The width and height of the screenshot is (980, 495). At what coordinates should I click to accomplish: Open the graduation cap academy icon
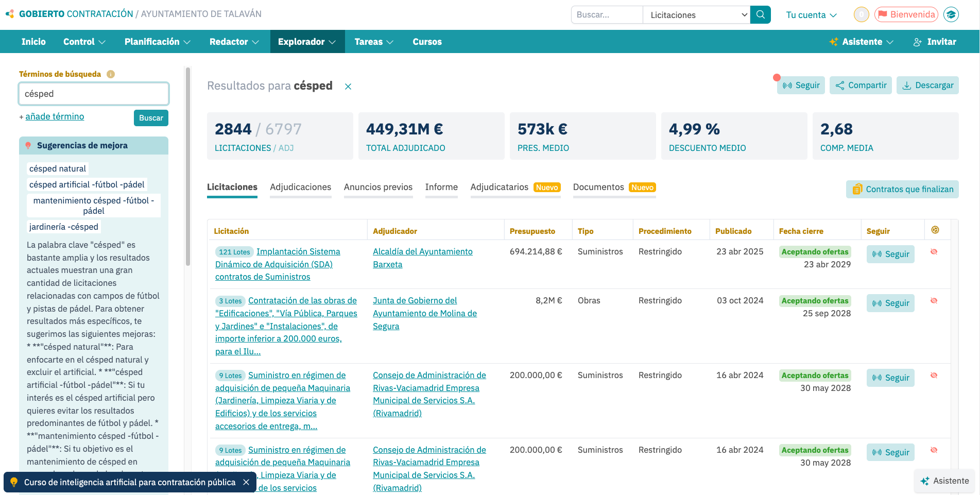click(951, 15)
